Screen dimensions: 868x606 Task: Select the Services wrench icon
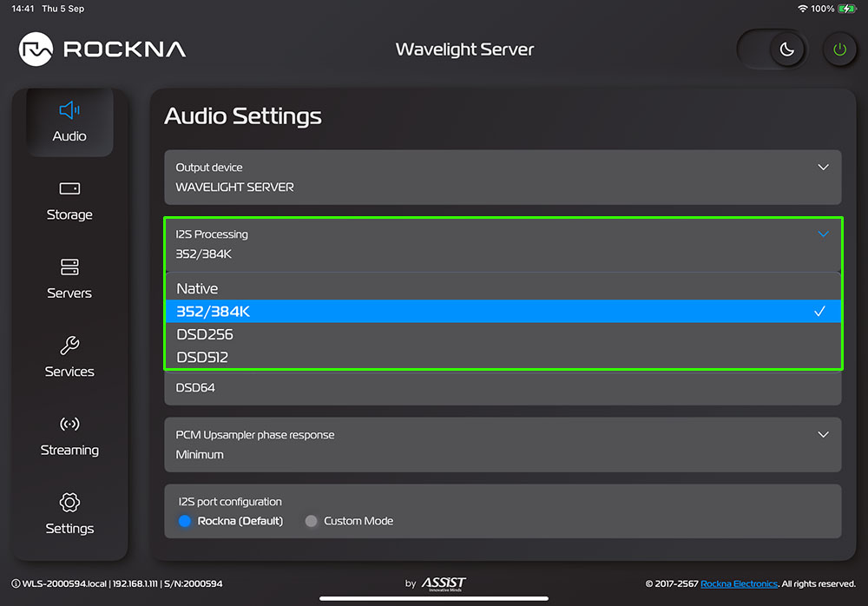[x=69, y=346]
